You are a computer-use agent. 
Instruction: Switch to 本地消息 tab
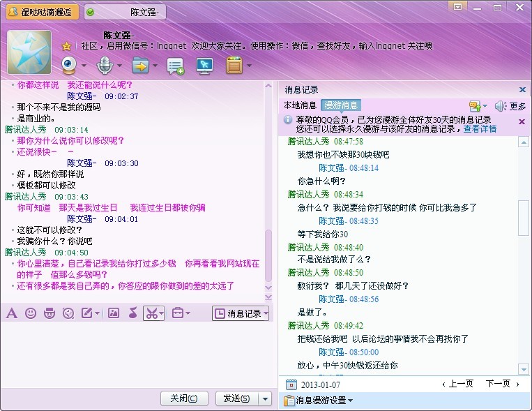tap(300, 105)
